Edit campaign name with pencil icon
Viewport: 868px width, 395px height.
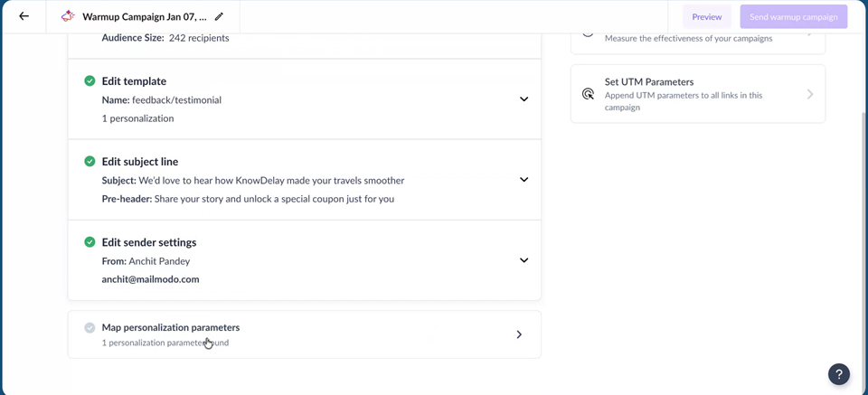pos(219,16)
